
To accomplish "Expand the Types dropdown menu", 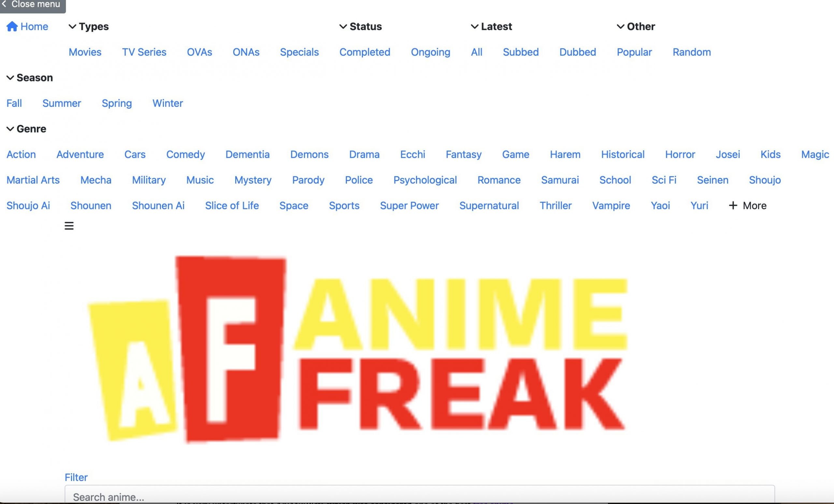I will click(x=88, y=26).
